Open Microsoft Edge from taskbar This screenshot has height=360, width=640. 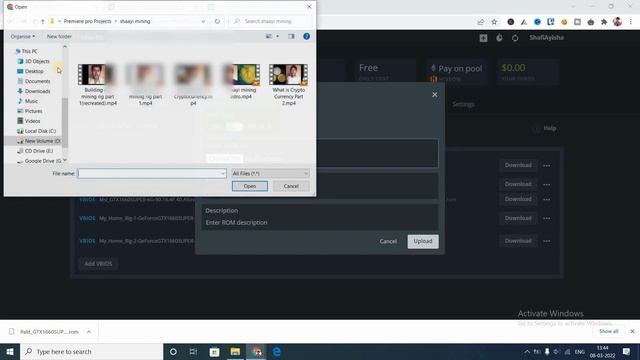click(x=277, y=351)
